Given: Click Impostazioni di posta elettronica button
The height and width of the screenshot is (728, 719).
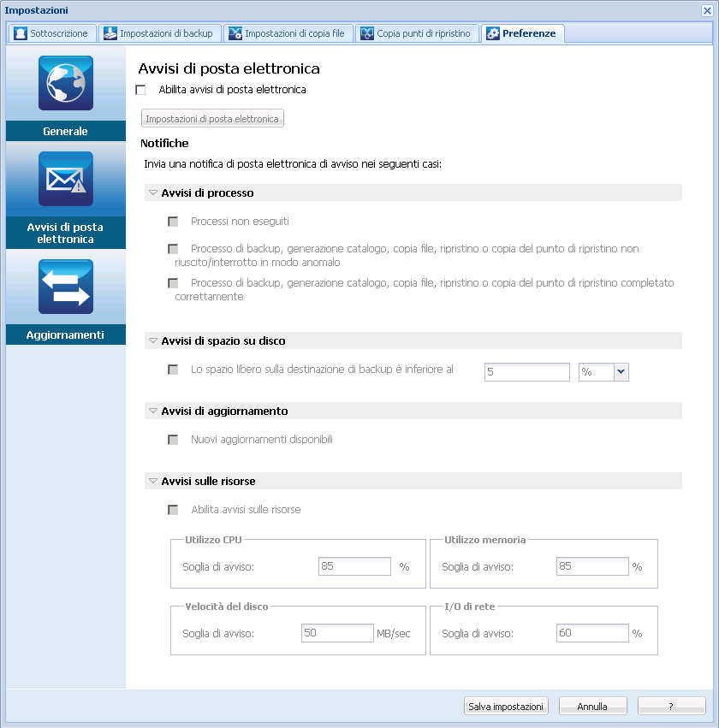Looking at the screenshot, I should pyautogui.click(x=212, y=118).
